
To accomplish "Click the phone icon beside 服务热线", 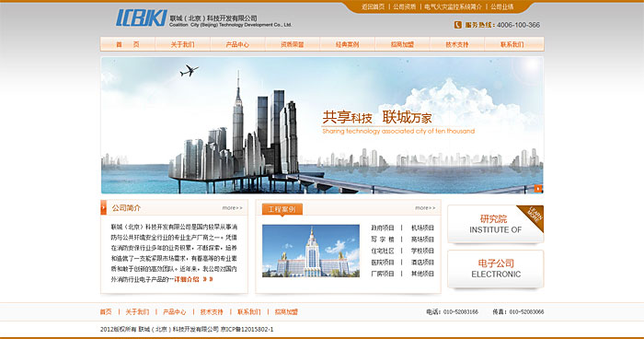I will pos(457,25).
